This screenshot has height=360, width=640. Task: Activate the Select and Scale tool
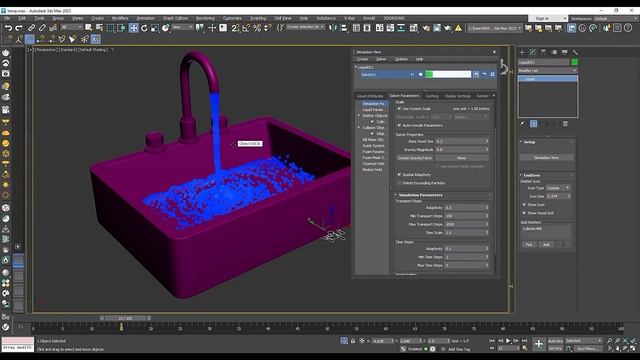coord(155,28)
